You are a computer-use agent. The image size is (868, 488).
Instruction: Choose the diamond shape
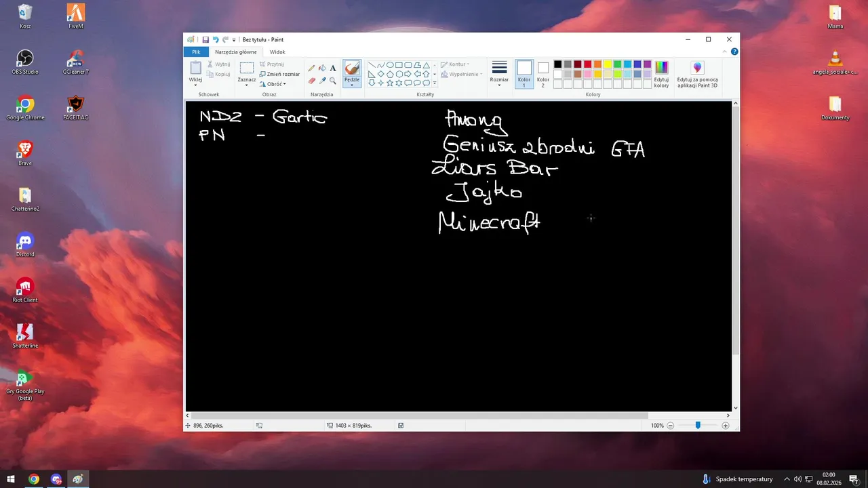[380, 74]
